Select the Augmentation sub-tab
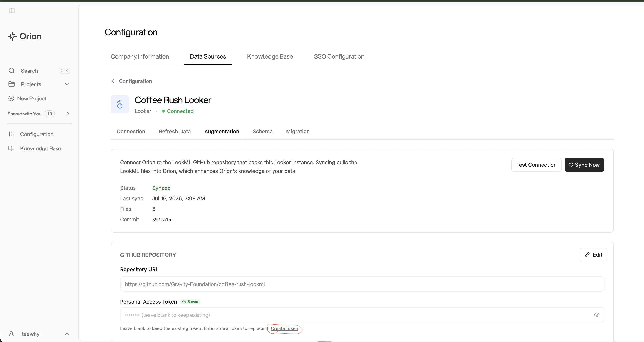 tap(222, 131)
